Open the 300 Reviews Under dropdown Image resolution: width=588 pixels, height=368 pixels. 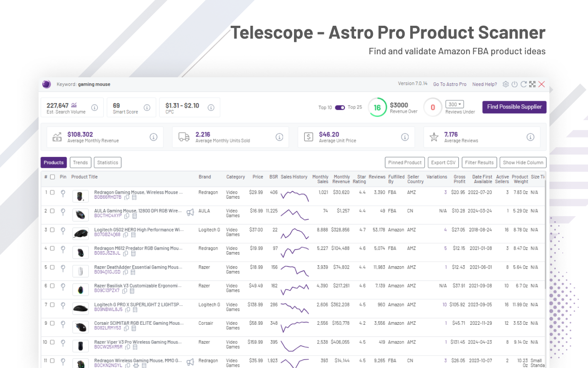pyautogui.click(x=455, y=104)
